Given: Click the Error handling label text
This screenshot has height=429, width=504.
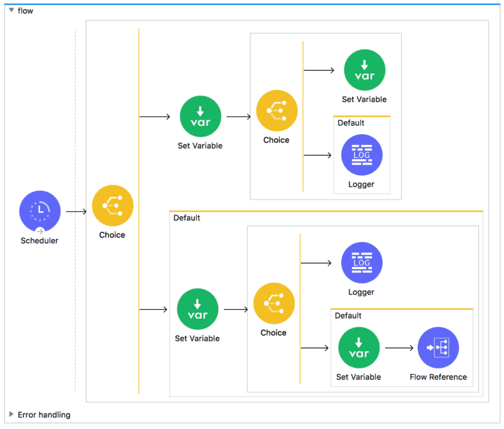Looking at the screenshot, I should pos(44,415).
